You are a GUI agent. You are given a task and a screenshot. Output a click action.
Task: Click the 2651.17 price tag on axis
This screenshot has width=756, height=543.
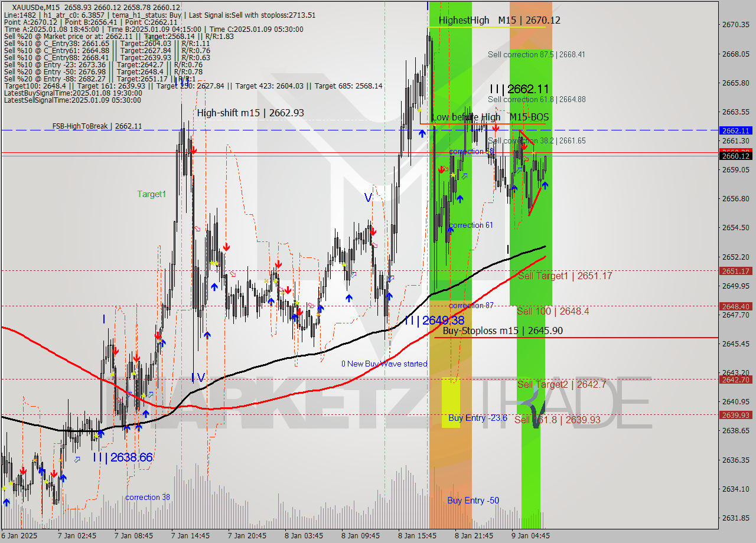click(x=736, y=271)
